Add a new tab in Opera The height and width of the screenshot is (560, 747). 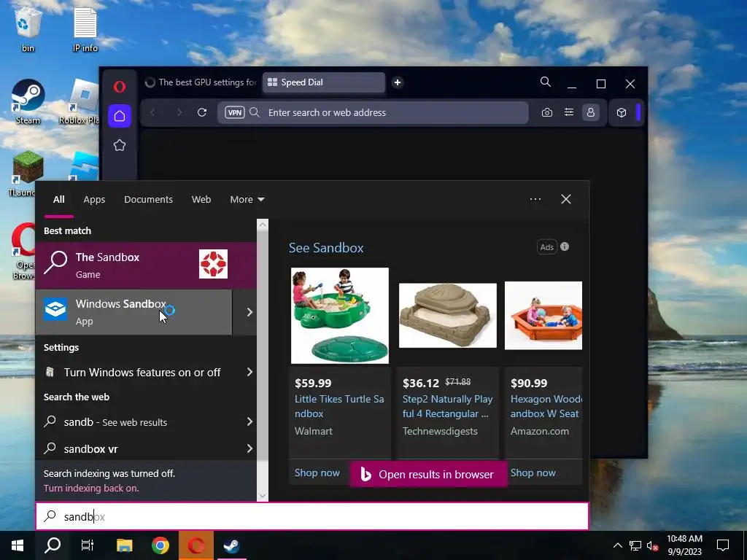[x=398, y=82]
